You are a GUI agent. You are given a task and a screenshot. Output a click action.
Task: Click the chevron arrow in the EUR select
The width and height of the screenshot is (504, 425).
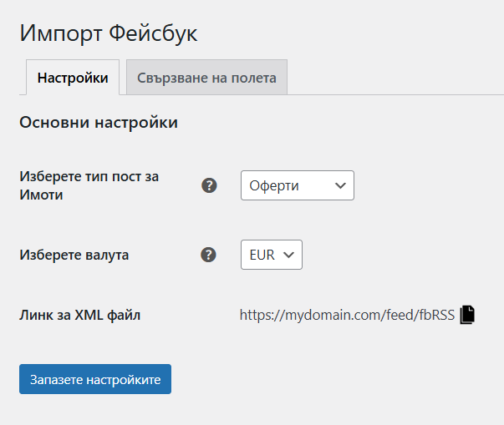(289, 255)
